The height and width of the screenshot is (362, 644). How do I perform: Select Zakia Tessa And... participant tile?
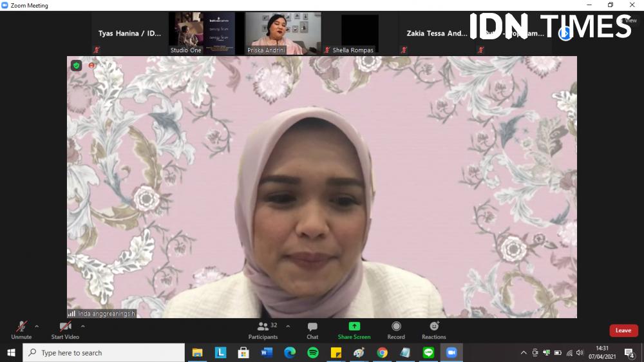pyautogui.click(x=437, y=33)
